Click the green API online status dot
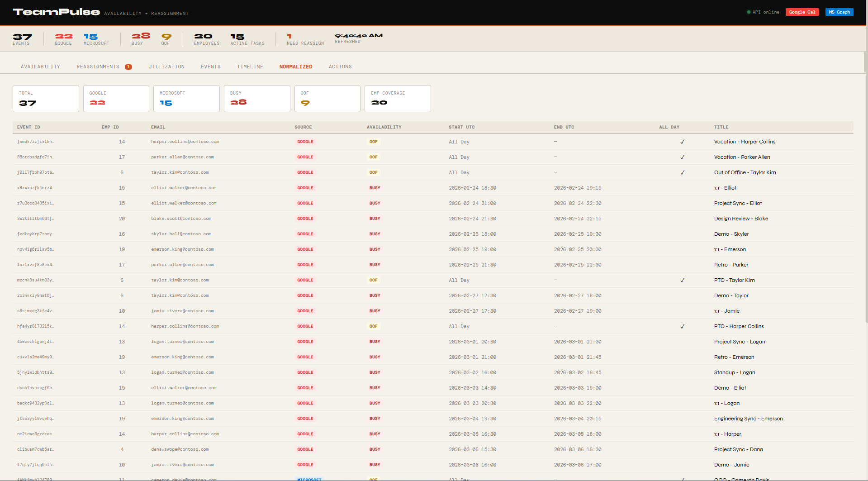 click(x=749, y=12)
